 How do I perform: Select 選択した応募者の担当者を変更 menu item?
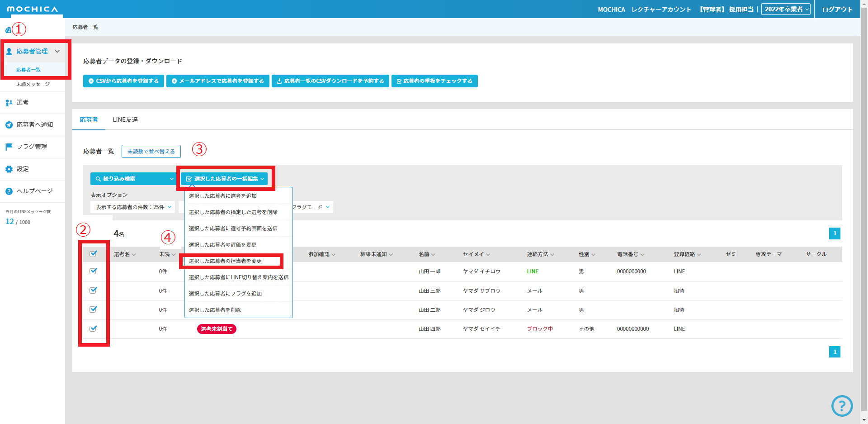[x=225, y=261]
